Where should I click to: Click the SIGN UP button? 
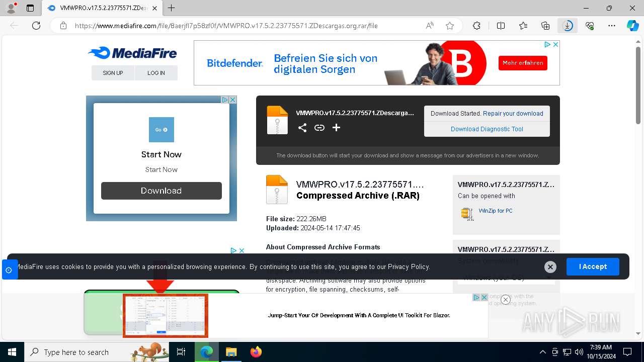pos(113,73)
